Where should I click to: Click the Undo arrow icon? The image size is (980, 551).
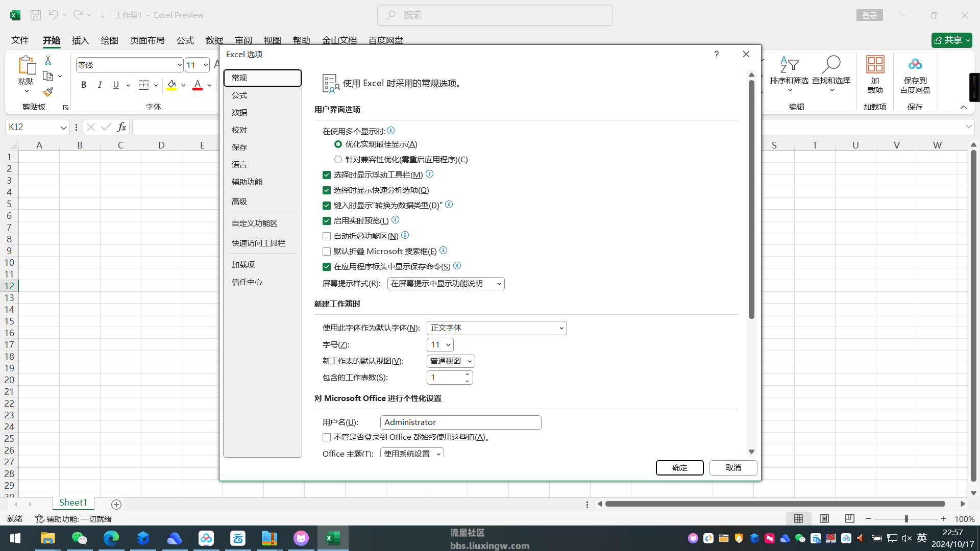(x=53, y=15)
